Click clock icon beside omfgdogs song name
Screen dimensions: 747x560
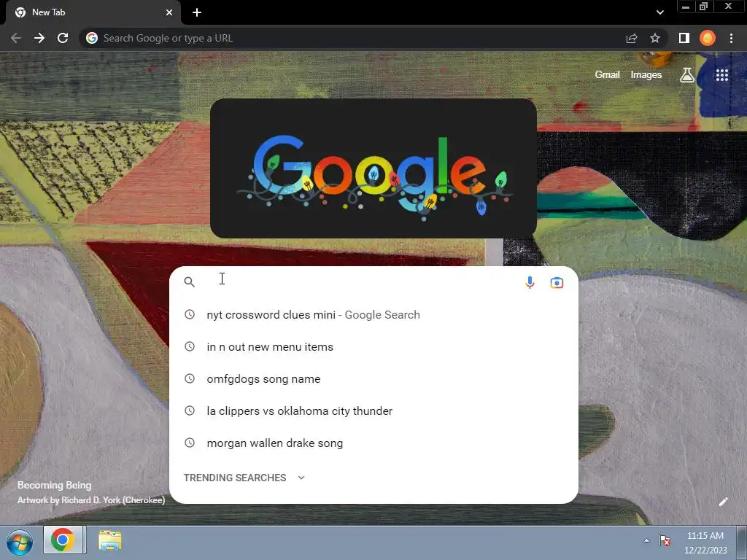click(190, 378)
